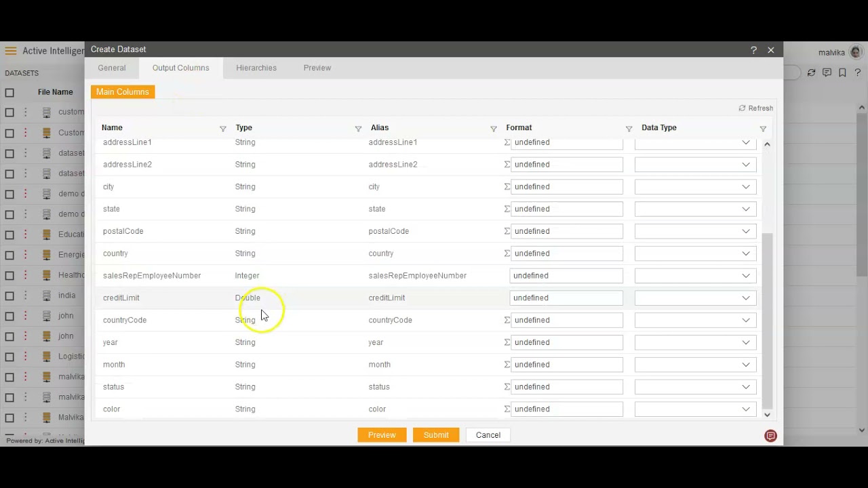The width and height of the screenshot is (868, 488).
Task: Click the sigma icon for color format
Action: click(x=507, y=409)
